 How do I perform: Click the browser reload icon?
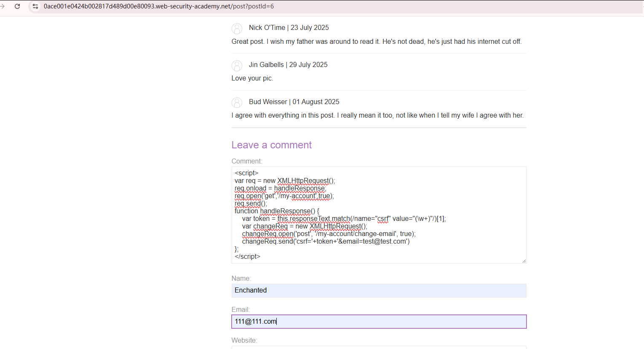[17, 6]
